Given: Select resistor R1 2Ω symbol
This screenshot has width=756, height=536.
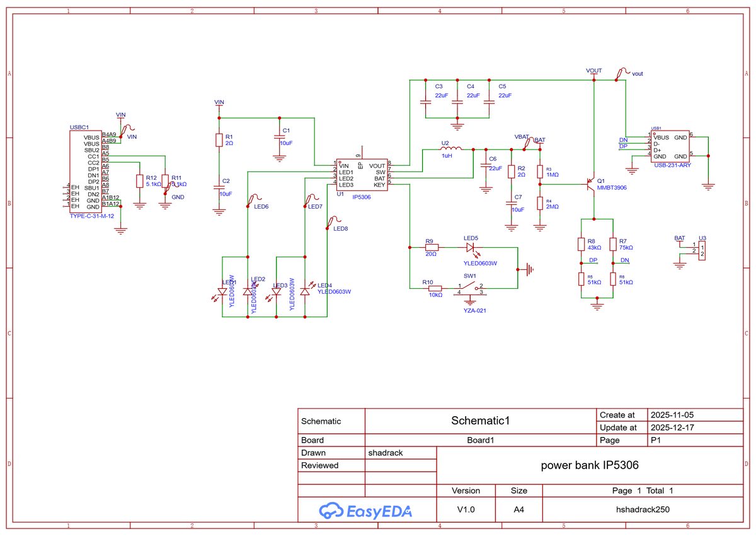Looking at the screenshot, I should [x=219, y=140].
